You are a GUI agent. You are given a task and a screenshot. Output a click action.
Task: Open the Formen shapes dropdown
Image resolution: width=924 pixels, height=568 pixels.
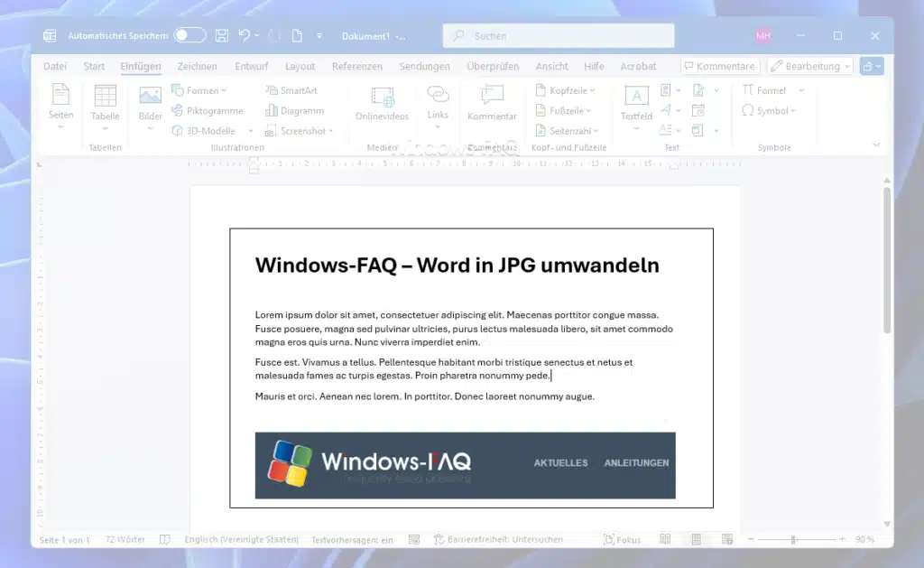click(199, 90)
